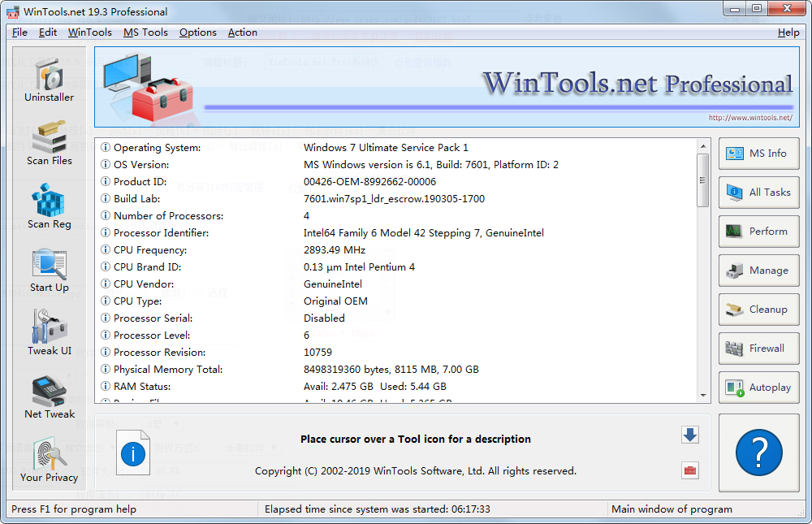Click the Perform button
The width and height of the screenshot is (812, 524).
758,232
